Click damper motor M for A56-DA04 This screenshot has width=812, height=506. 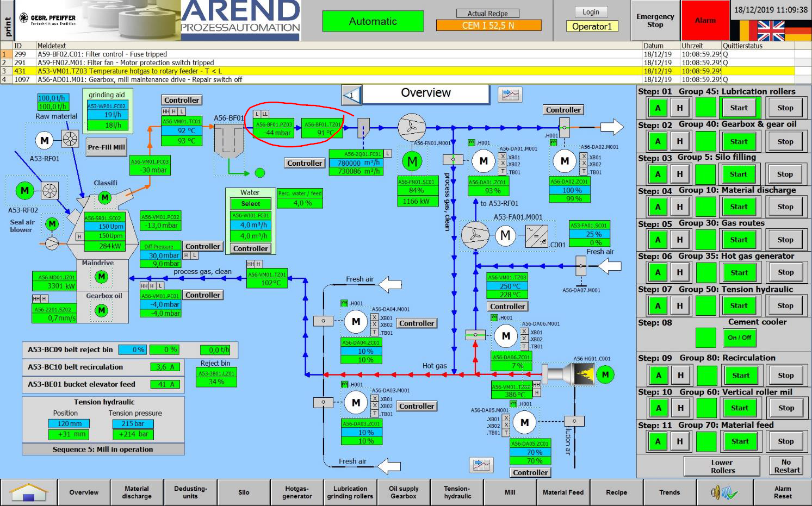click(x=356, y=321)
